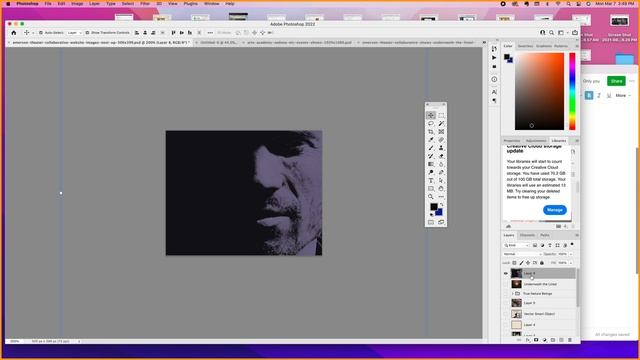Show the Underneath the Lintel layer
Image resolution: width=640 pixels, height=360 pixels.
point(506,284)
